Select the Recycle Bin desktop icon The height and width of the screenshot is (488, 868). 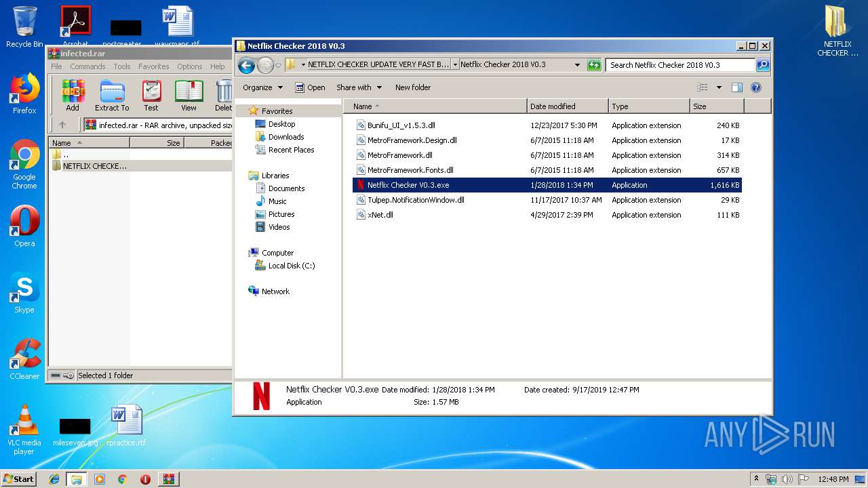(x=24, y=27)
